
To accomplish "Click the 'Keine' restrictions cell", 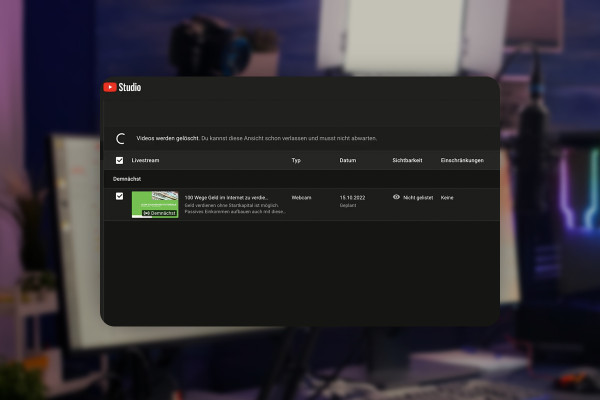I will pos(447,198).
